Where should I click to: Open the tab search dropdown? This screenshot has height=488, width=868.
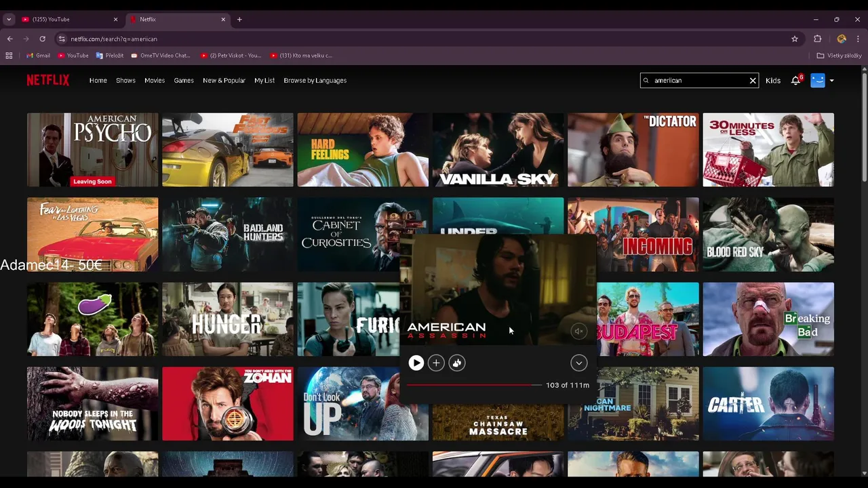(x=9, y=19)
